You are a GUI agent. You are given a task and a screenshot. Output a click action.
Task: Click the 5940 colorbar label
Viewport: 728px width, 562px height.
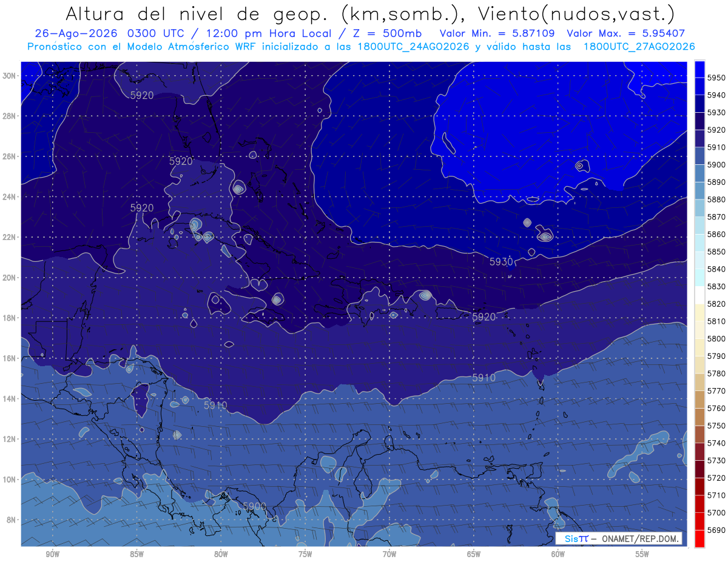pos(716,95)
